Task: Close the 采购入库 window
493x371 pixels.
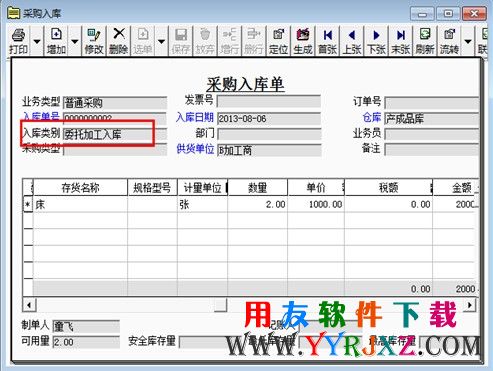Action: [474, 14]
